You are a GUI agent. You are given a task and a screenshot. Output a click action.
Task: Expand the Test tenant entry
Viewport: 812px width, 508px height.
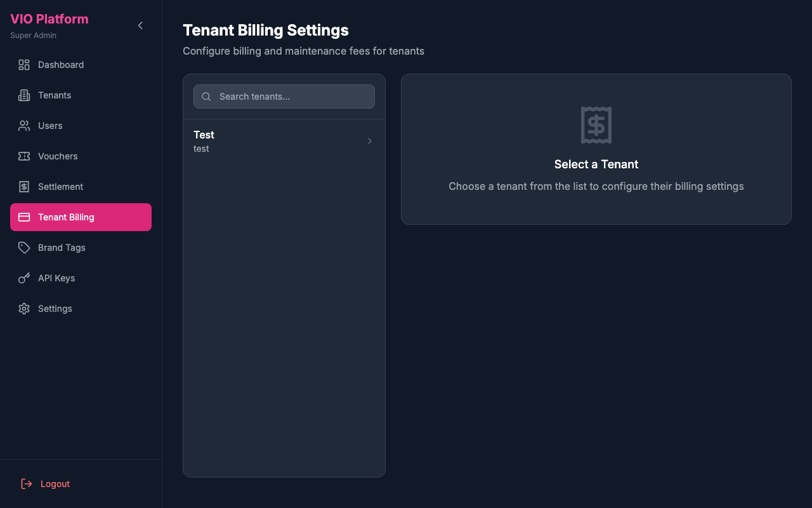(284, 141)
